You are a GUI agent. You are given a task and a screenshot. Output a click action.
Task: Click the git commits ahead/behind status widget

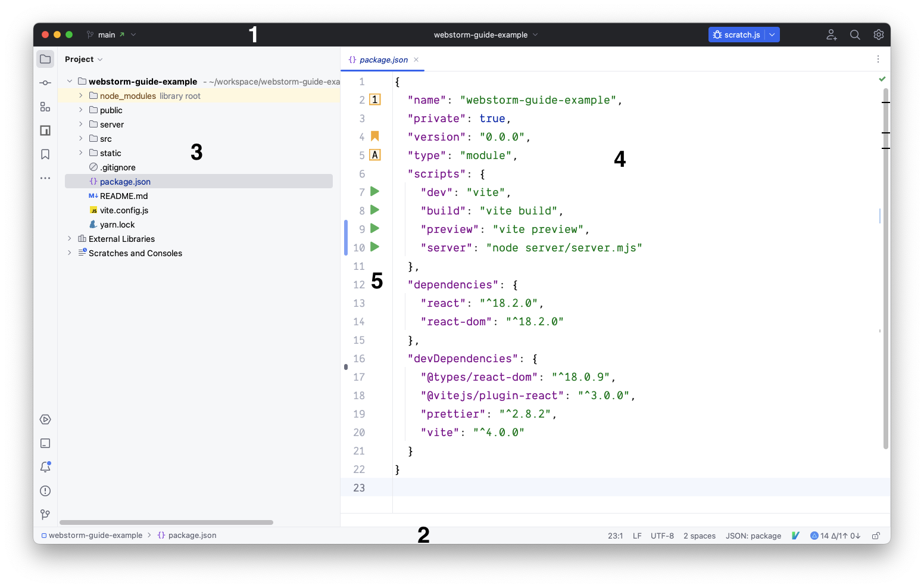point(835,536)
